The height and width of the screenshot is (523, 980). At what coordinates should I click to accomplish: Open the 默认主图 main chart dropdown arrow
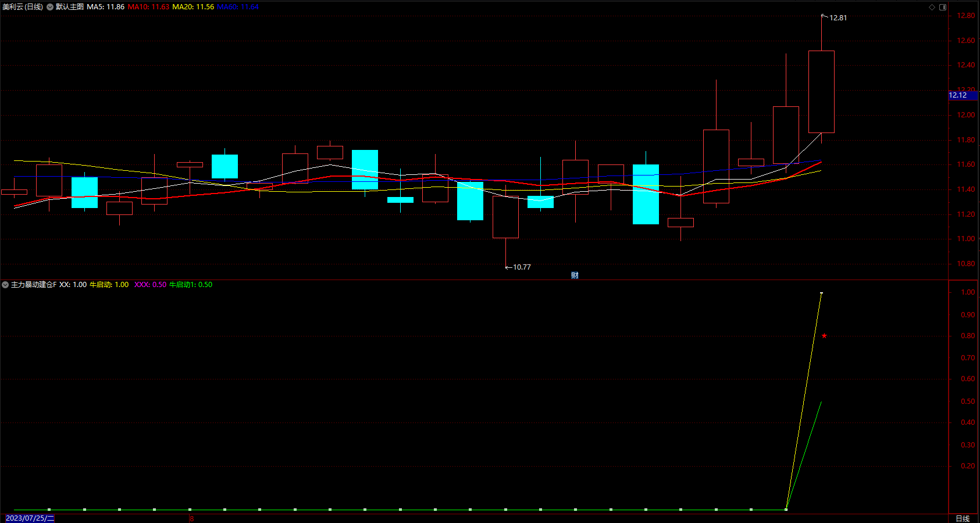(x=50, y=7)
